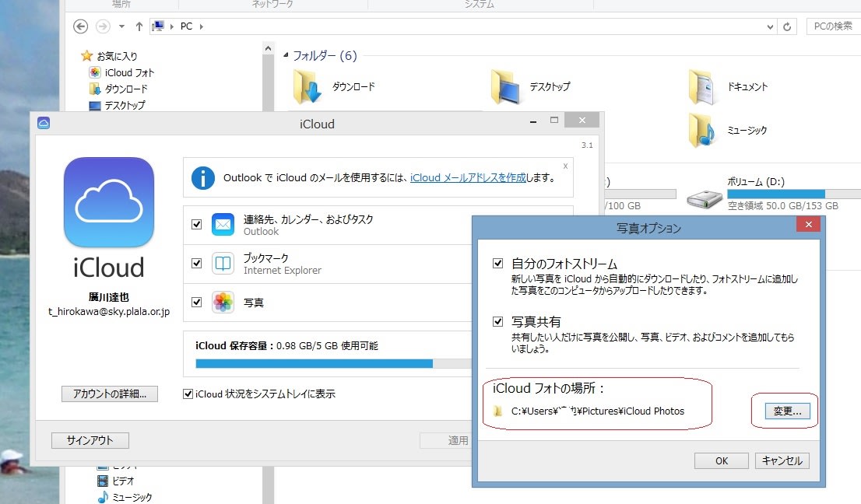Click iCloud storage usage bar

coord(333,363)
